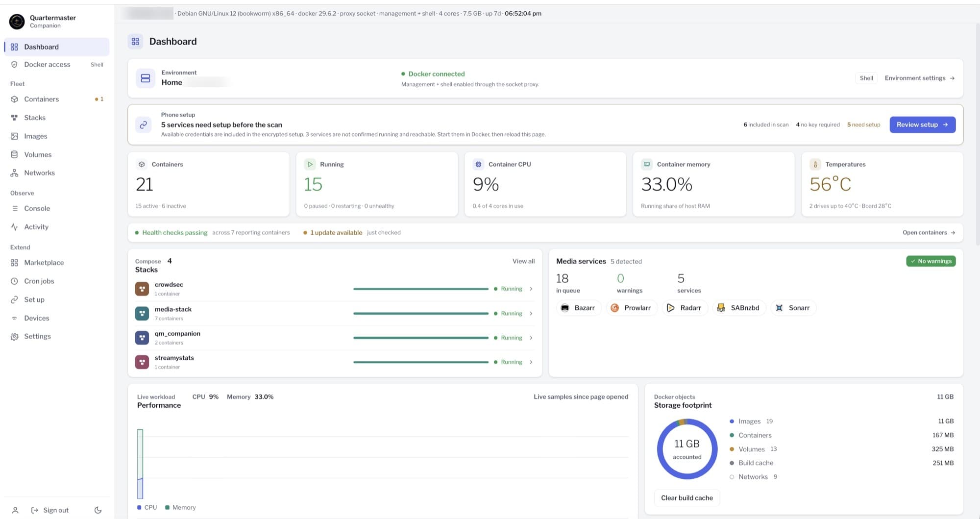Open the Images sidebar item
Image resolution: width=980 pixels, height=519 pixels.
pos(56,136)
